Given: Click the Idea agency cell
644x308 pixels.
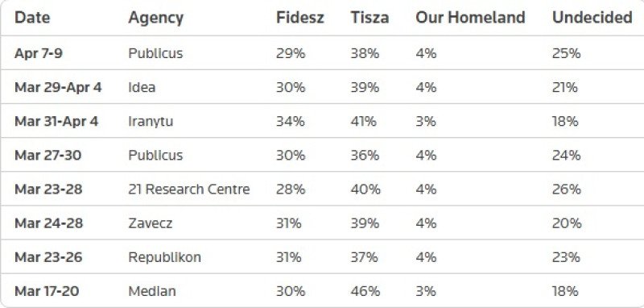Looking at the screenshot, I should click(142, 87).
